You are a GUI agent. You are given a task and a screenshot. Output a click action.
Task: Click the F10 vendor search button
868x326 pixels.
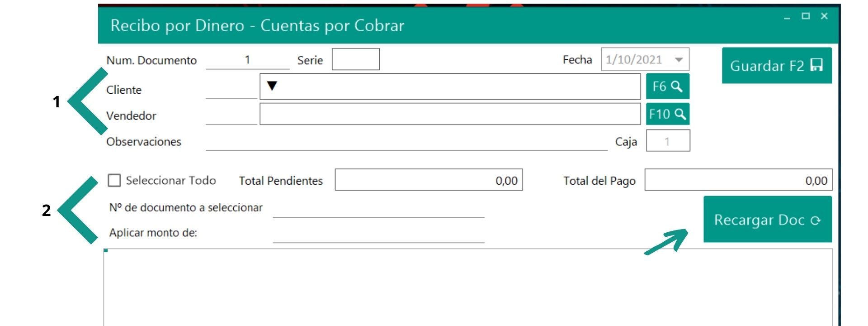pyautogui.click(x=667, y=114)
